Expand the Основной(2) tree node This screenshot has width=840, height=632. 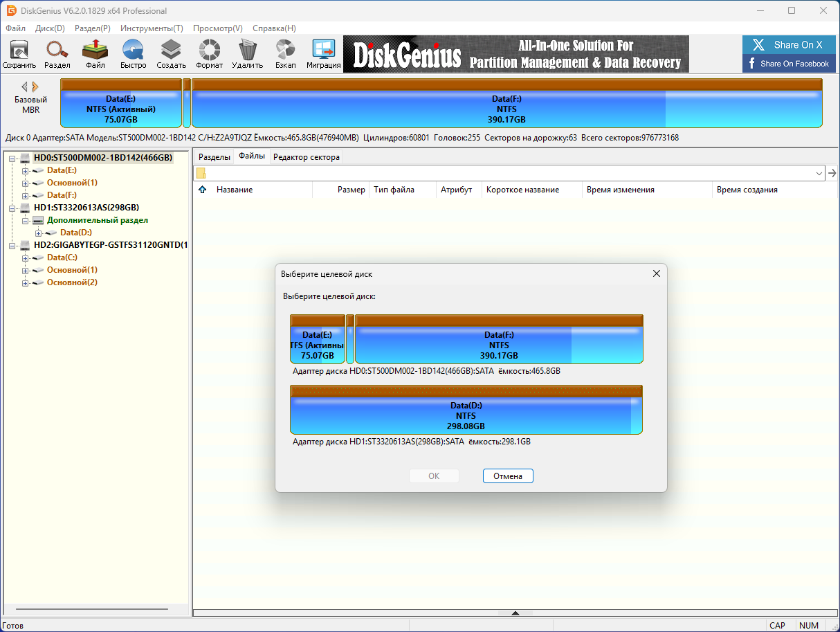pos(26,282)
